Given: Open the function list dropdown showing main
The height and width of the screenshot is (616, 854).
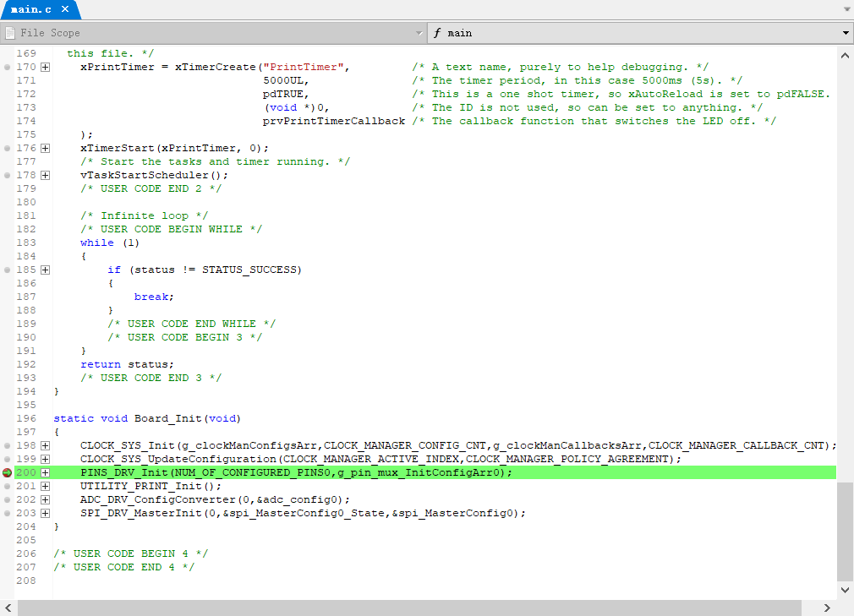Looking at the screenshot, I should coord(846,33).
